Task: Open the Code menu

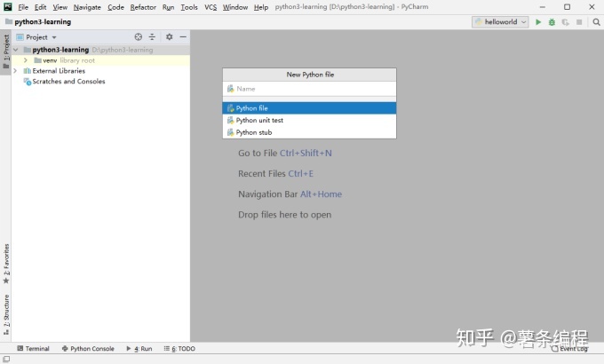Action: [115, 7]
